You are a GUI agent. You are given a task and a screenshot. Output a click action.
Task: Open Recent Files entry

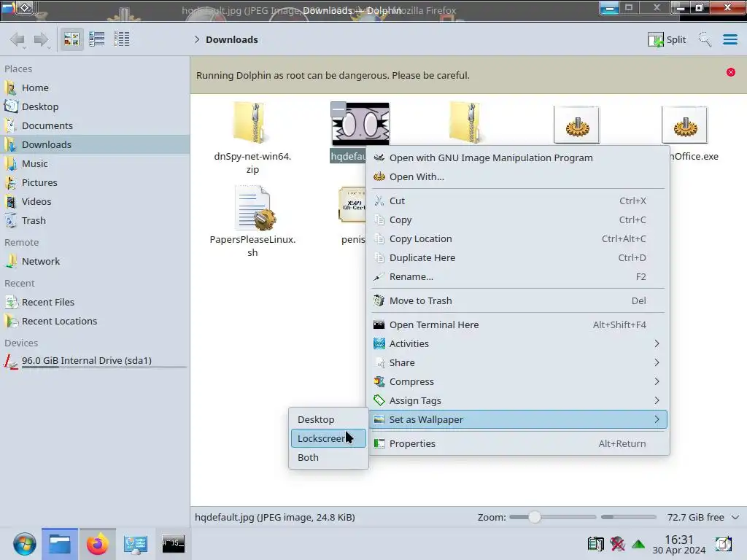tap(95, 303)
